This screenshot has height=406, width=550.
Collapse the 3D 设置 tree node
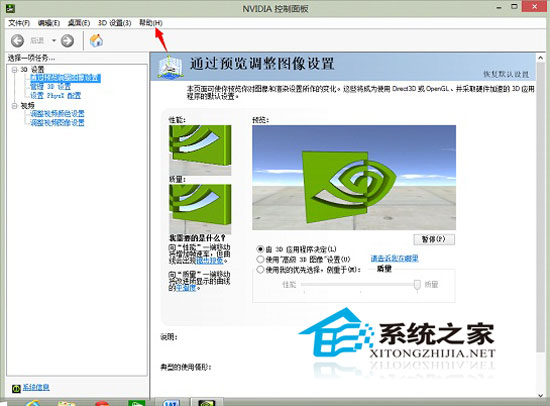pyautogui.click(x=14, y=69)
